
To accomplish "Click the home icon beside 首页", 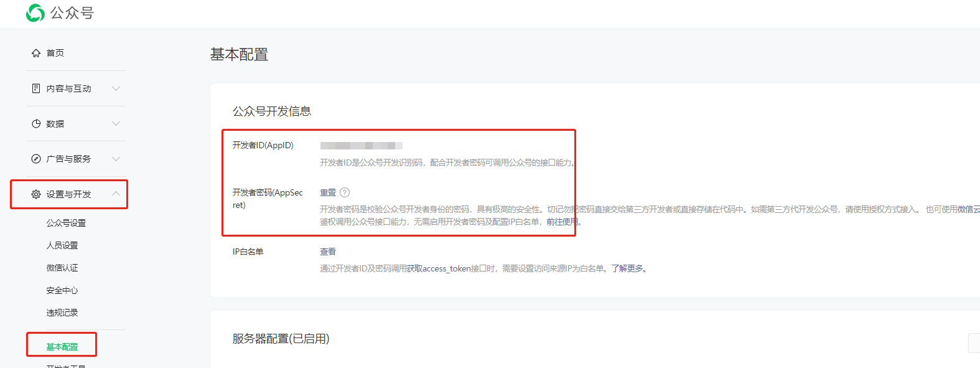I will pyautogui.click(x=36, y=53).
